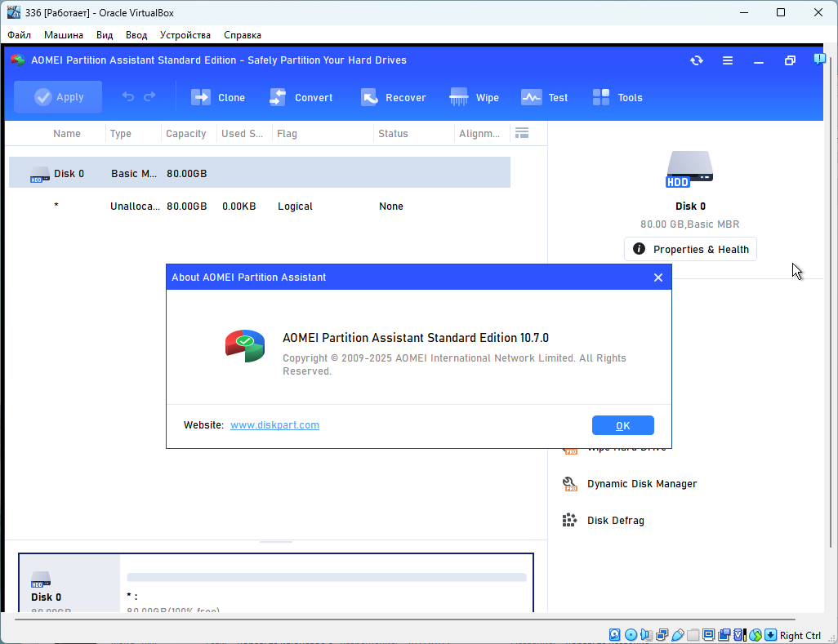Click the Used Space column header
The height and width of the screenshot is (644, 838).
tap(242, 134)
